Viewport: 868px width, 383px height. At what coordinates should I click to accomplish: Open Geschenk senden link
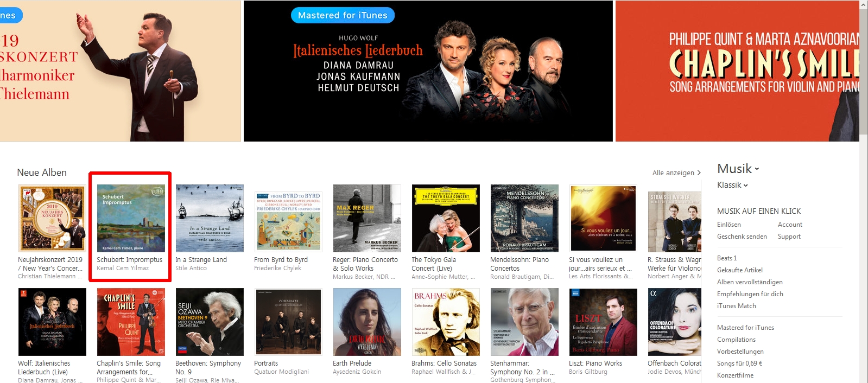click(x=742, y=237)
